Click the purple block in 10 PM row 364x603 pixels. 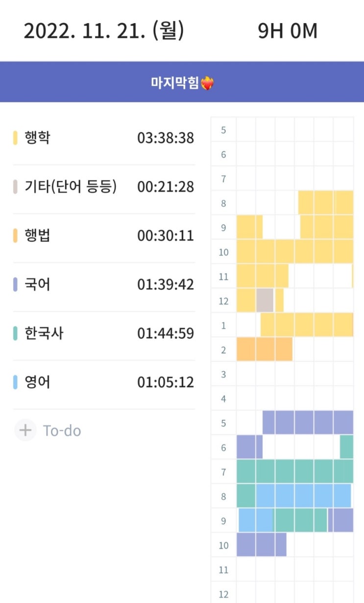point(261,544)
